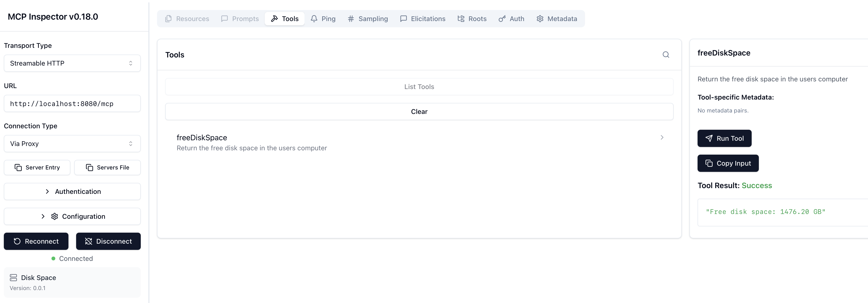This screenshot has width=868, height=303.
Task: Click the Run Tool button
Action: [x=724, y=138]
